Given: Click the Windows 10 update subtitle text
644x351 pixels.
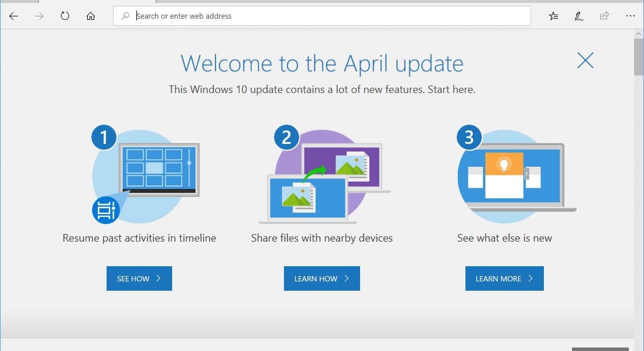Looking at the screenshot, I should pos(322,90).
